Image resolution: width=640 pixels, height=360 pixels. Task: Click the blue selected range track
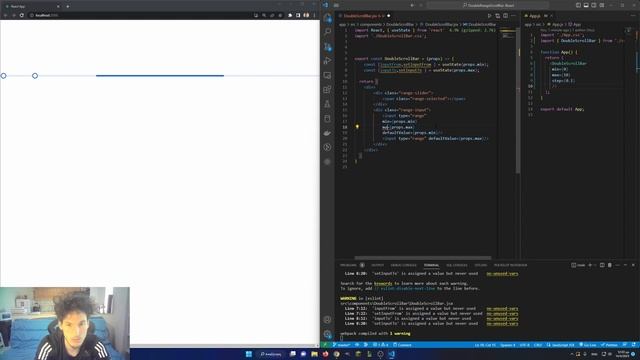click(x=160, y=76)
